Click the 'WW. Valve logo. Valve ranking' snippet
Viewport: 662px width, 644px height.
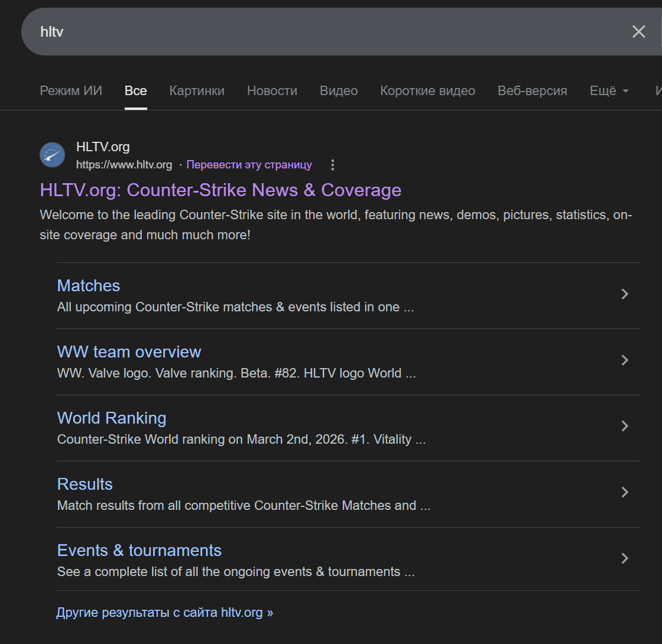click(x=236, y=373)
